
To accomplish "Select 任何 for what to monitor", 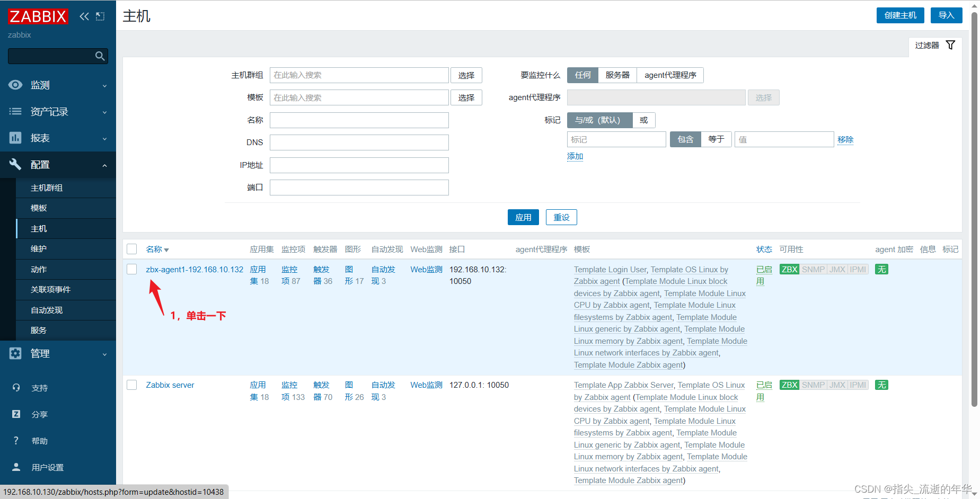I will 582,75.
